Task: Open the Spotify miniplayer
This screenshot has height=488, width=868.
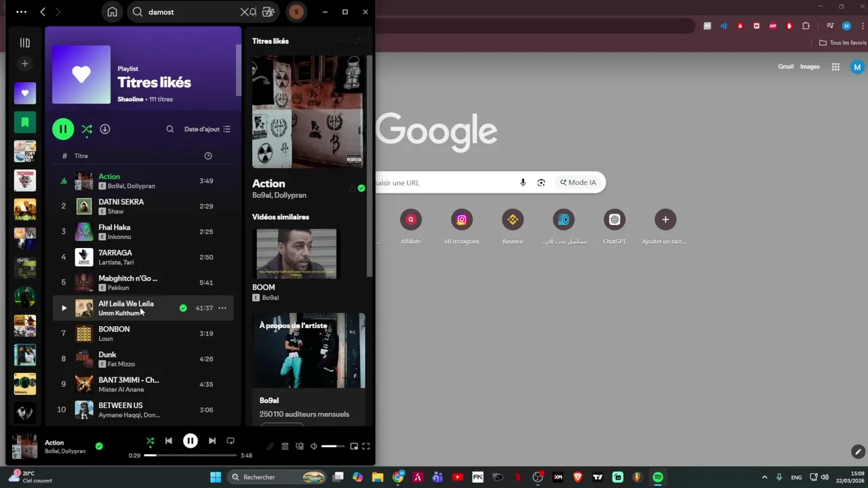Action: pos(354,446)
